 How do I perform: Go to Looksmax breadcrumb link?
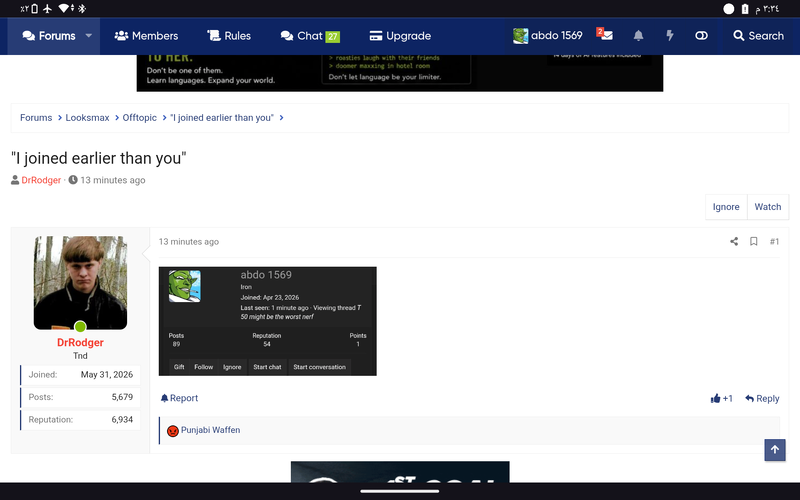pos(87,118)
